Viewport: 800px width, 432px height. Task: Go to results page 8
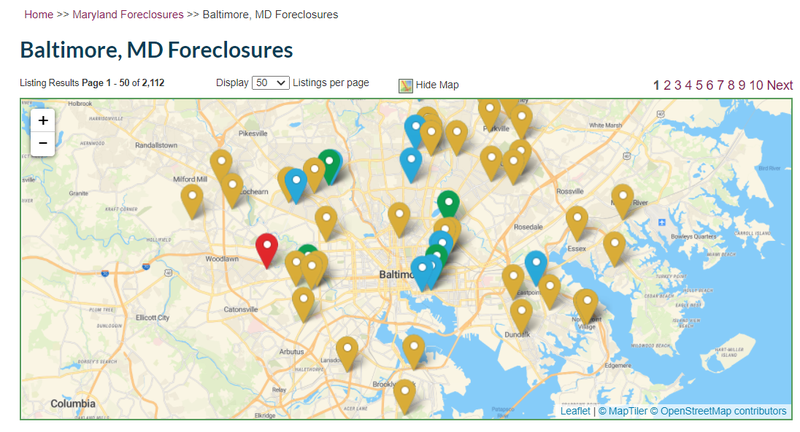coord(731,85)
